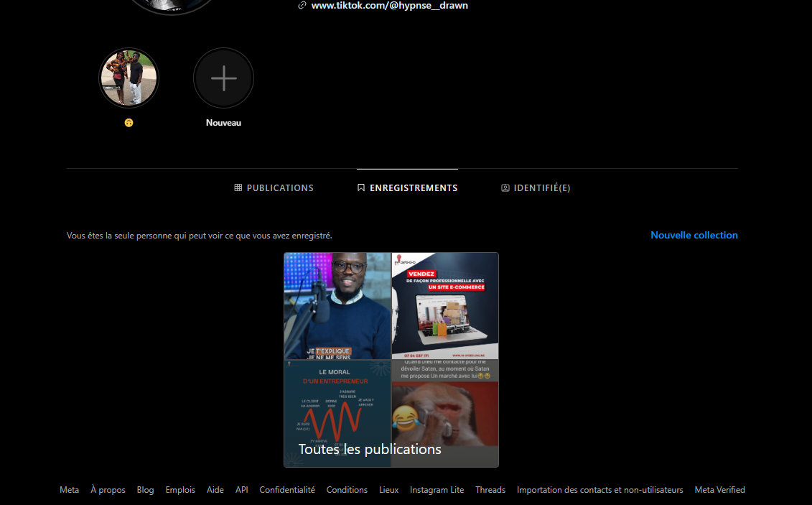Screen dimensions: 812x505
Task: Open the À propos footer link
Action: 108,490
